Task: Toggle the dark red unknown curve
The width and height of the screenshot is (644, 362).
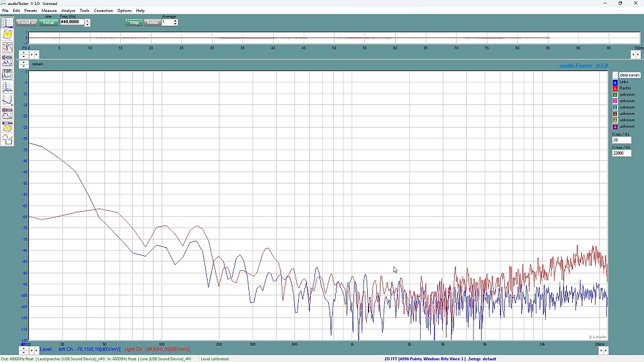Action: pyautogui.click(x=615, y=114)
